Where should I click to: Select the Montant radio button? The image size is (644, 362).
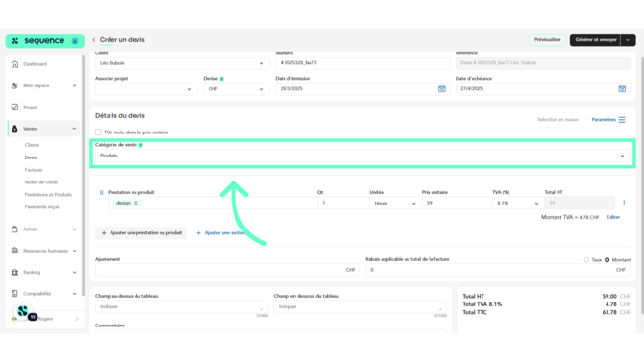point(607,260)
